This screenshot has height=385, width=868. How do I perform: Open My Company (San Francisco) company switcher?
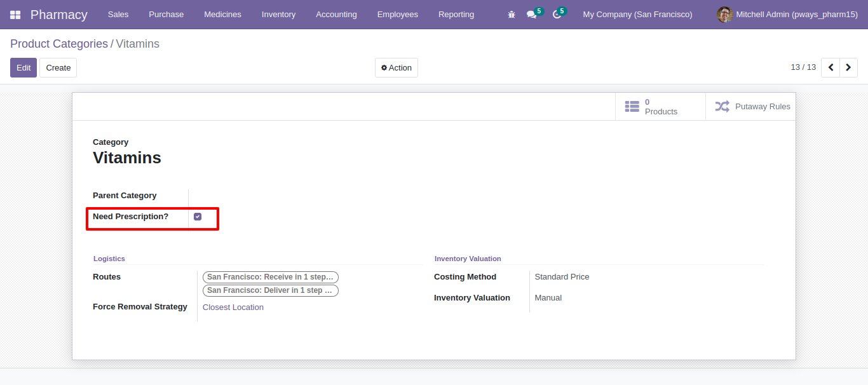pyautogui.click(x=637, y=15)
